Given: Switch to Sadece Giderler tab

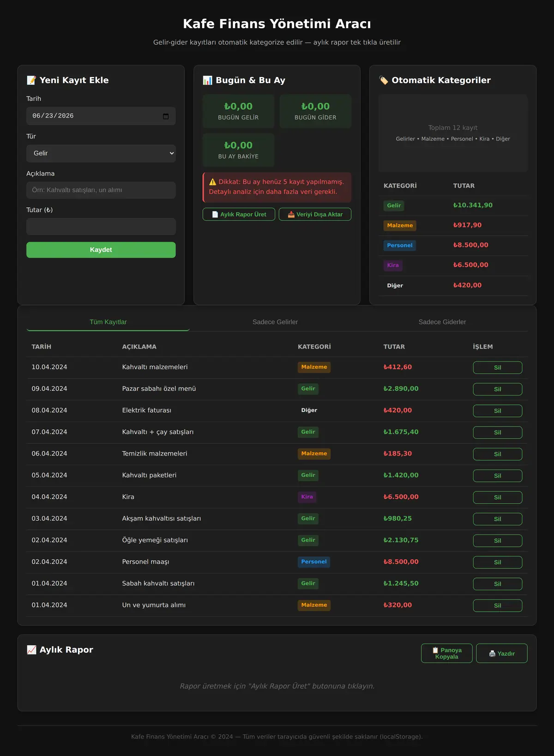Looking at the screenshot, I should tap(442, 322).
